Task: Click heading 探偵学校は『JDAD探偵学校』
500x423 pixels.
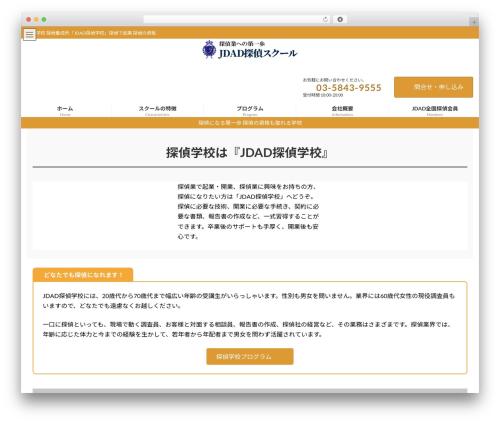Action: [x=247, y=153]
